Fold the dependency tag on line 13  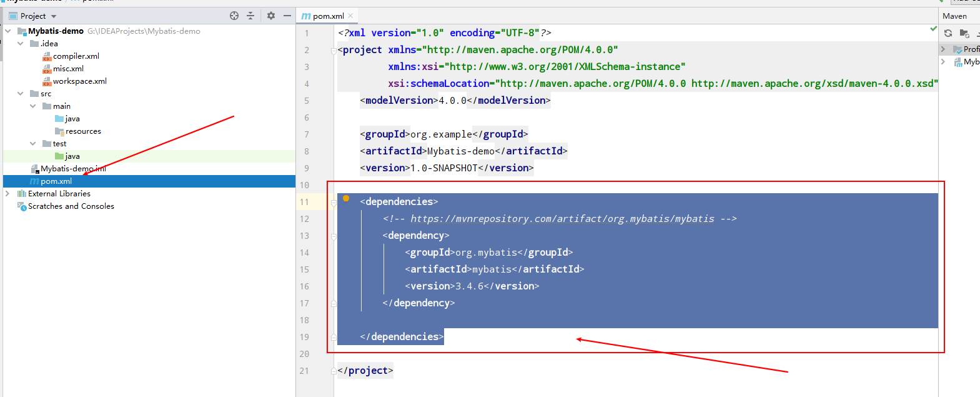point(334,236)
